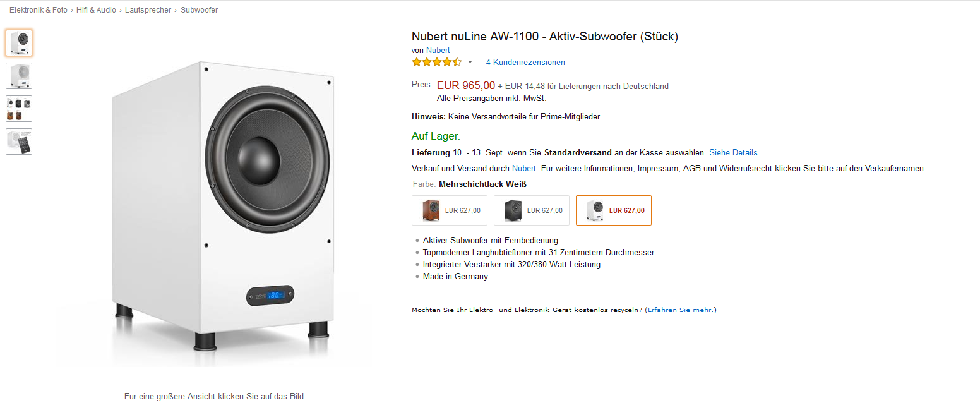Open the color variants overview thumbnail
Image resolution: width=980 pixels, height=410 pixels.
click(x=19, y=109)
